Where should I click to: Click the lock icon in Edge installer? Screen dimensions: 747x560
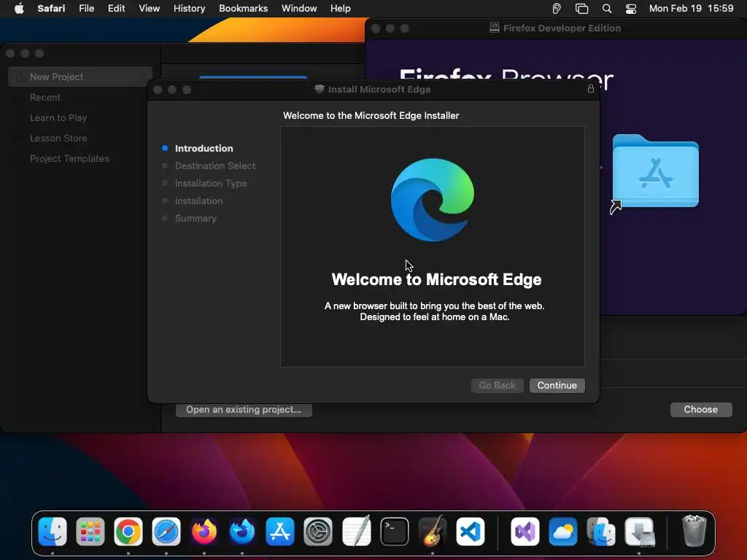pyautogui.click(x=591, y=88)
